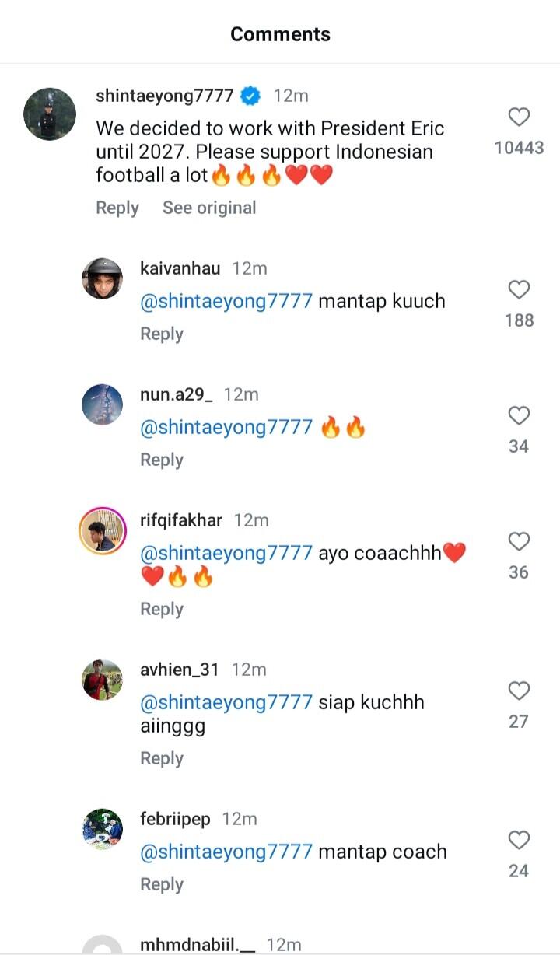Tap the verified badge next to shintaeyong7777
The image size is (560, 955).
tap(250, 96)
